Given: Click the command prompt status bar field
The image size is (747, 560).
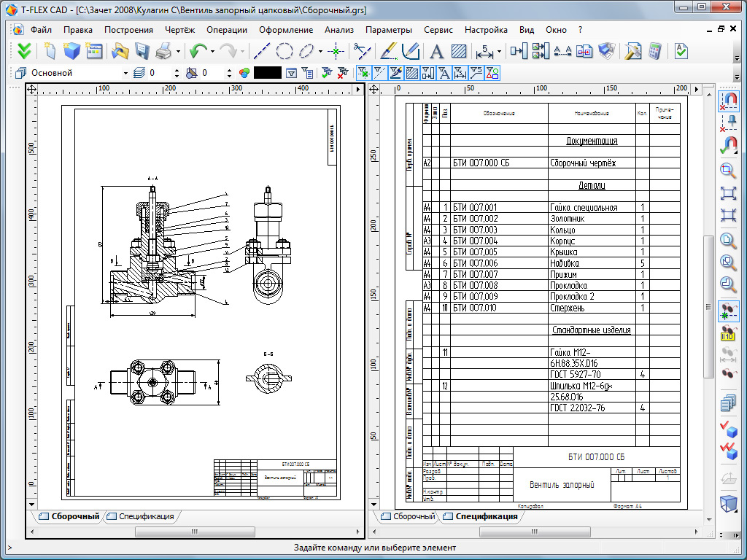Looking at the screenshot, I should pyautogui.click(x=373, y=548).
